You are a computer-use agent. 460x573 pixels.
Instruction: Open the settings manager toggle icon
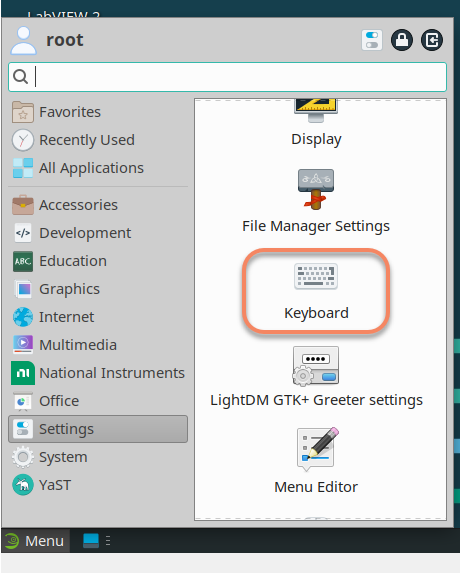click(x=372, y=40)
